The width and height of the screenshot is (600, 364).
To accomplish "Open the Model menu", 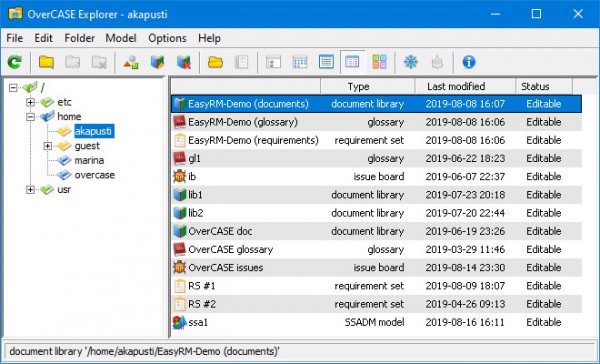I will pyautogui.click(x=121, y=38).
